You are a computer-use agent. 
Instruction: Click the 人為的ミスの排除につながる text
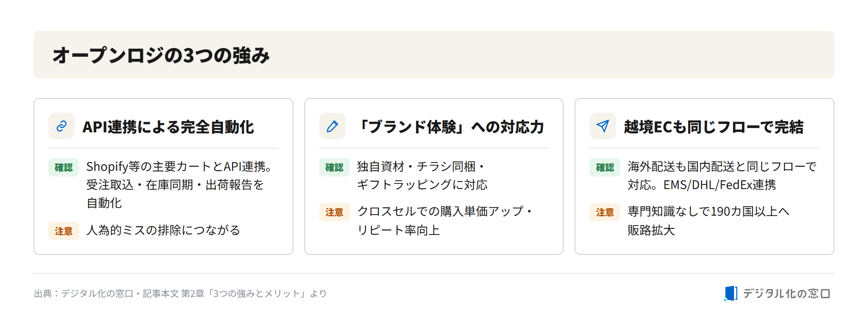click(x=163, y=230)
